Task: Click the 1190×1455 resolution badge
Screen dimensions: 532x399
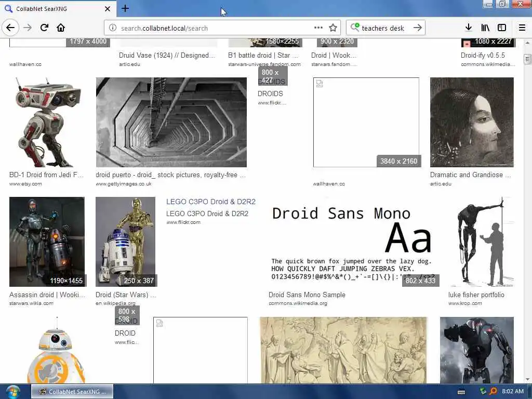Action: pos(66,281)
